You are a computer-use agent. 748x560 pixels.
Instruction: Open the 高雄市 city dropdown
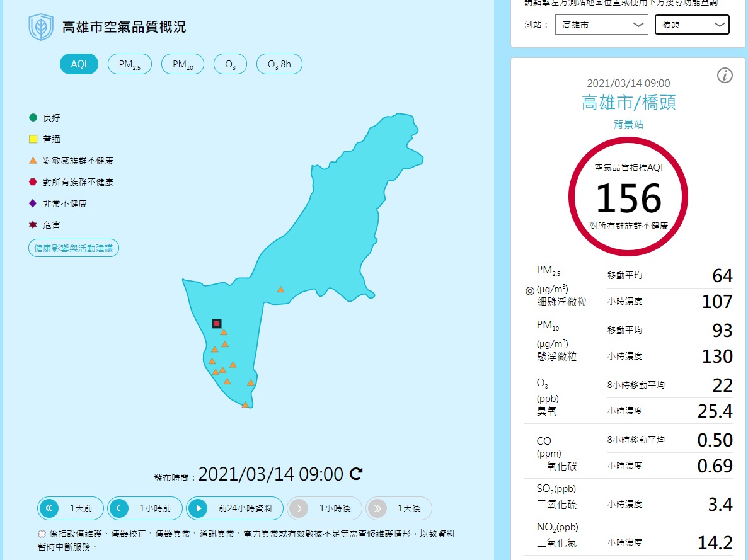click(x=602, y=25)
